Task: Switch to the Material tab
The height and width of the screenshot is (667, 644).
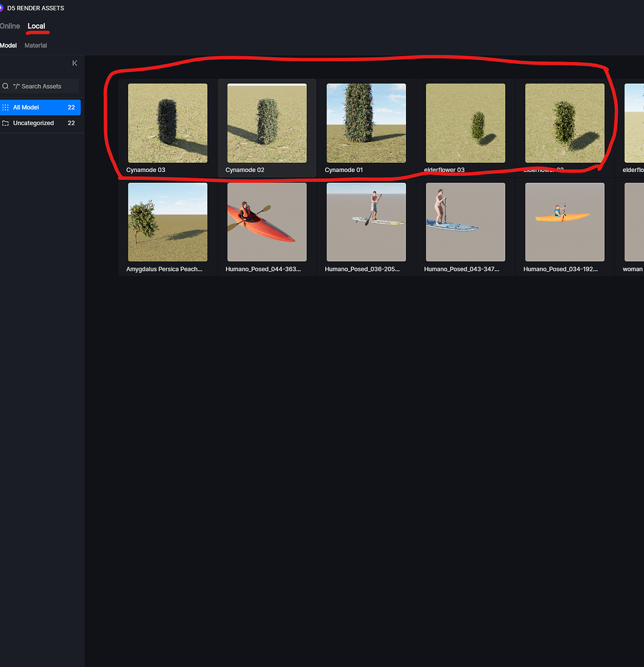Action: (x=35, y=46)
